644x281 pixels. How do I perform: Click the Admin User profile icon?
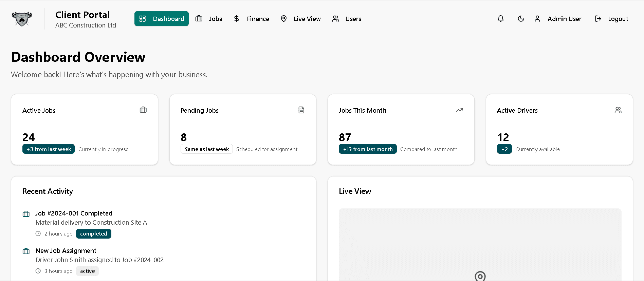(537, 19)
